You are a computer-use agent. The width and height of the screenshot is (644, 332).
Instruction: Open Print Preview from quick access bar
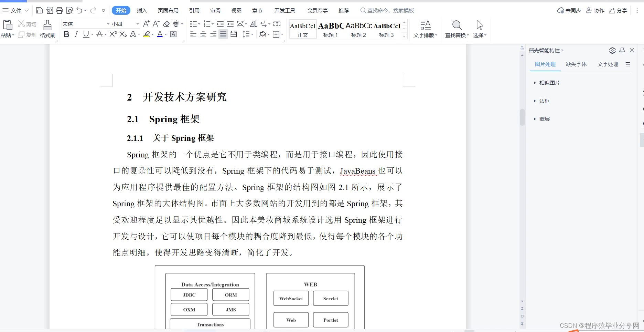[x=69, y=10]
